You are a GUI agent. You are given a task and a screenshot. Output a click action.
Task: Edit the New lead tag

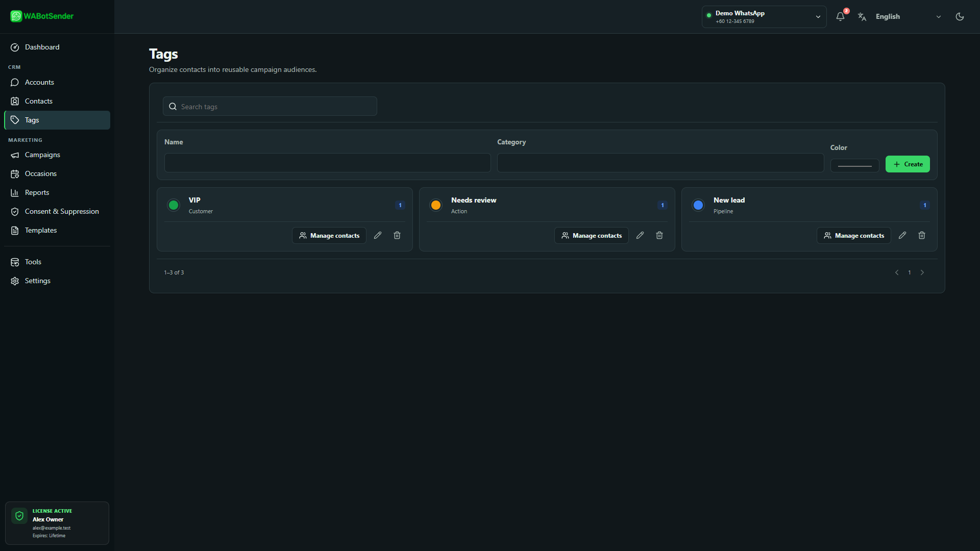click(902, 235)
